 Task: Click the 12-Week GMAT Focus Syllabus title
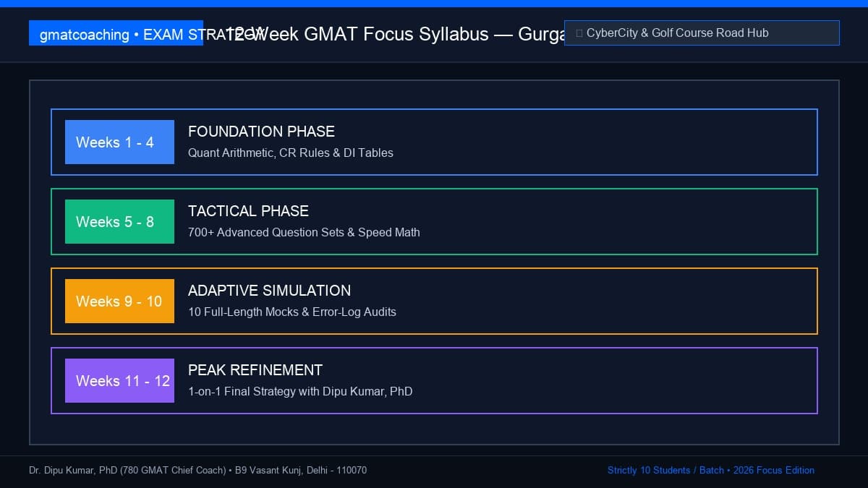(395, 34)
